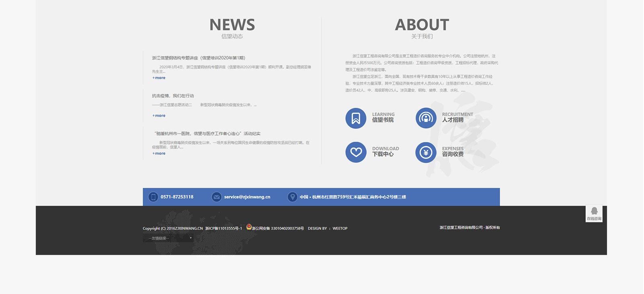This screenshot has height=294, width=644.
Task: Click the phone icon in contact bar
Action: pos(153,197)
